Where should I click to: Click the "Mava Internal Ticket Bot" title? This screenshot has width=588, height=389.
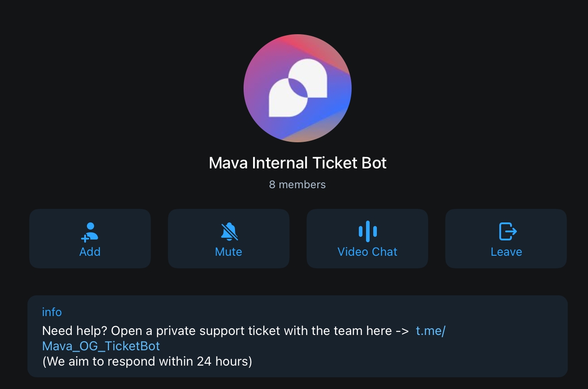[x=298, y=163]
